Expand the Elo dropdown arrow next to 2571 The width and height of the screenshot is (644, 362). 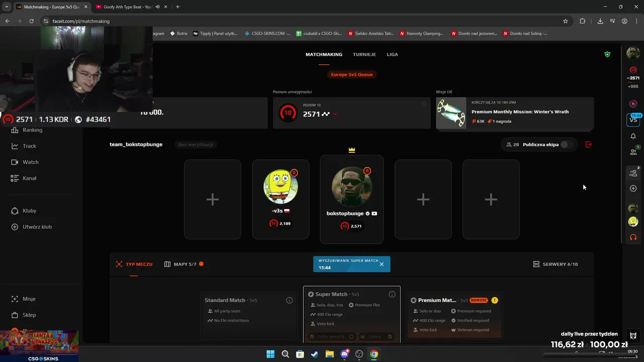335,114
